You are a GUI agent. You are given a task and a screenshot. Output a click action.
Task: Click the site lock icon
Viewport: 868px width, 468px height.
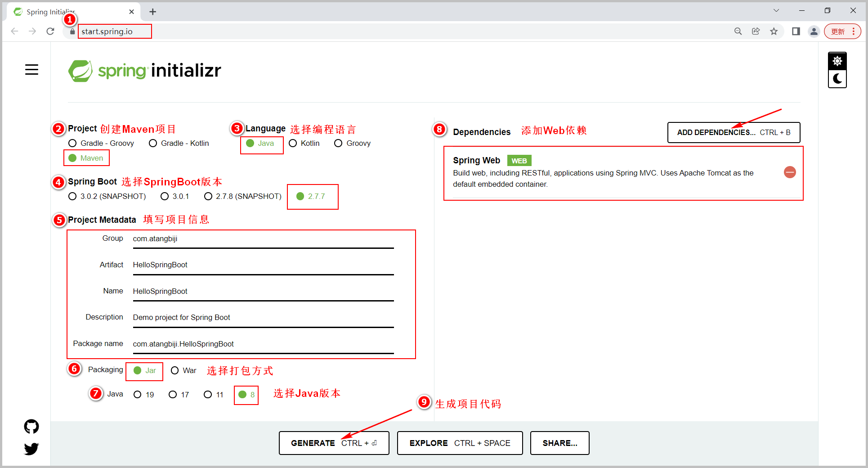click(x=72, y=31)
